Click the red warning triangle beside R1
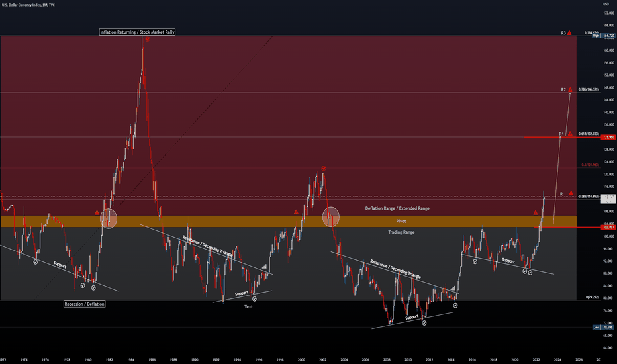 coord(570,134)
